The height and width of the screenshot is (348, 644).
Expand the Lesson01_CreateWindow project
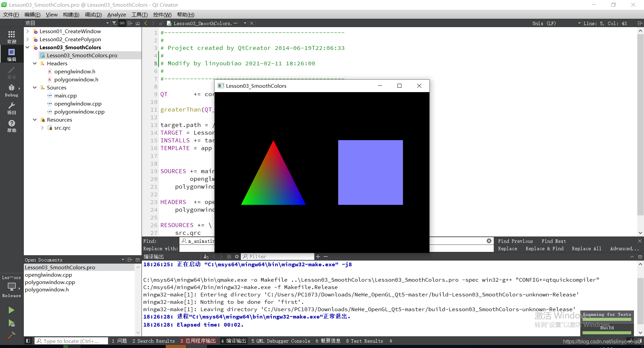(x=28, y=31)
